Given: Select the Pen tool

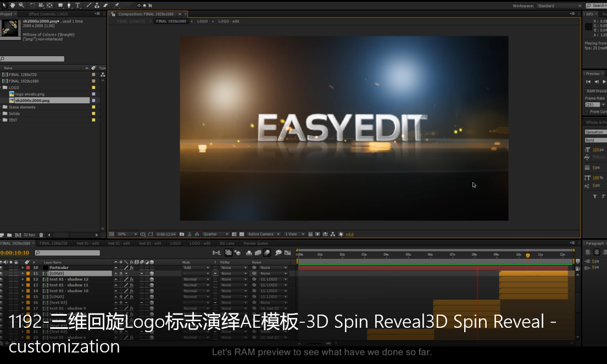Looking at the screenshot, I should [x=69, y=5].
